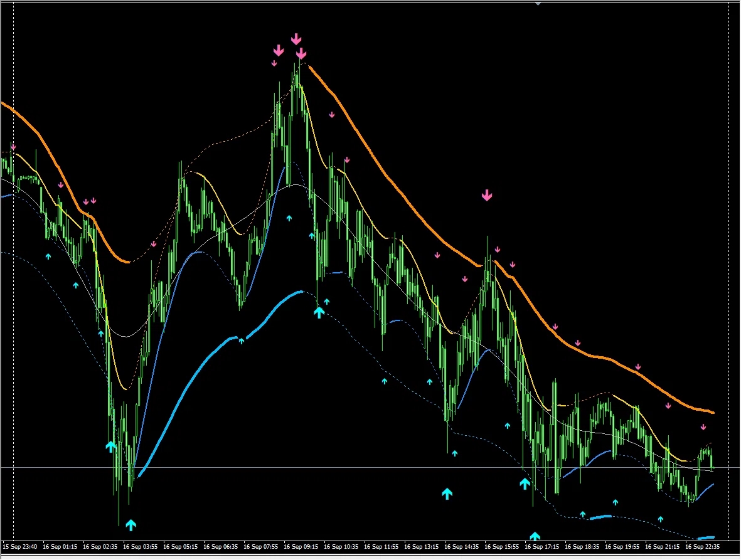The image size is (741, 560).
Task: Click the horizontal gray price level line
Action: (x=376, y=468)
